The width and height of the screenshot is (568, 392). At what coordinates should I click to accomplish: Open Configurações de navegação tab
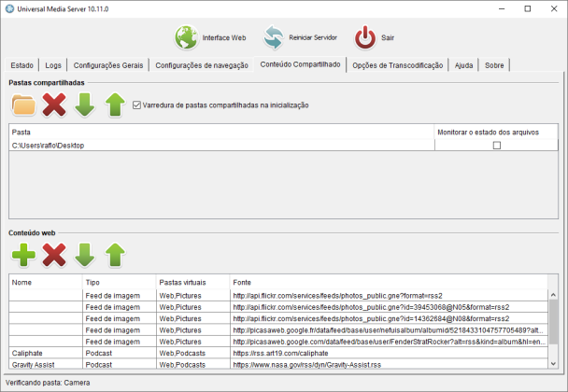pos(202,65)
